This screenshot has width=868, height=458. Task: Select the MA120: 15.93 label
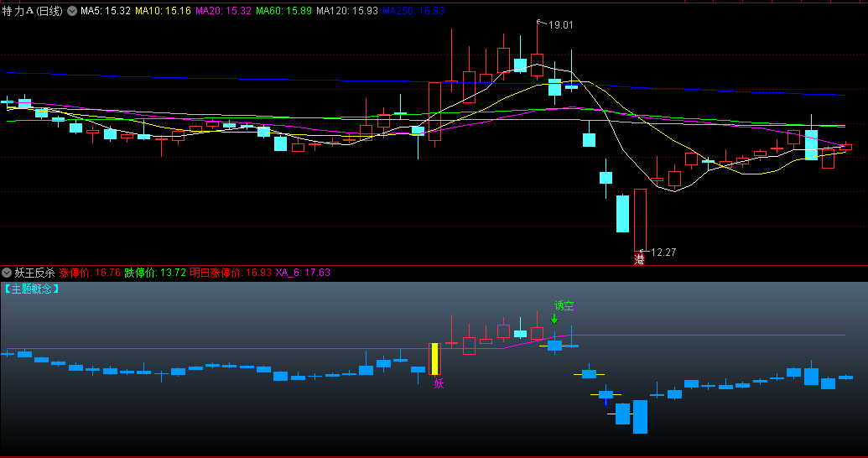pos(347,11)
